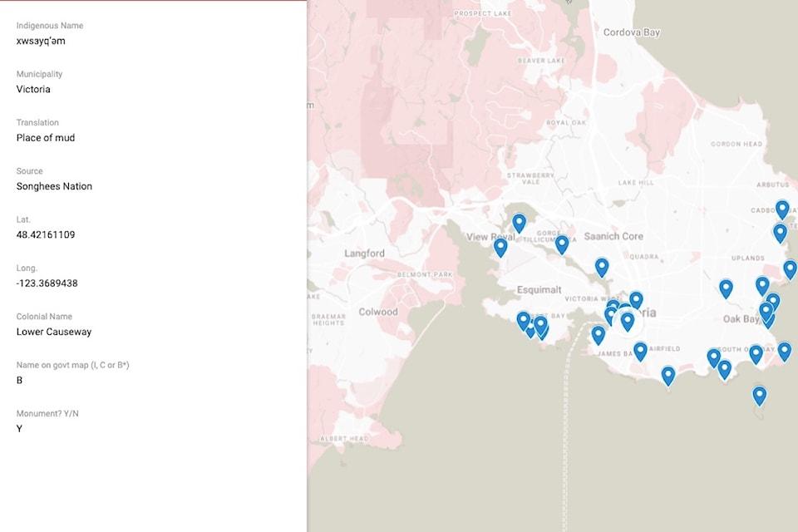798x532 pixels.
Task: Click the indigenous name xwsəyq'əm text
Action: 41,41
